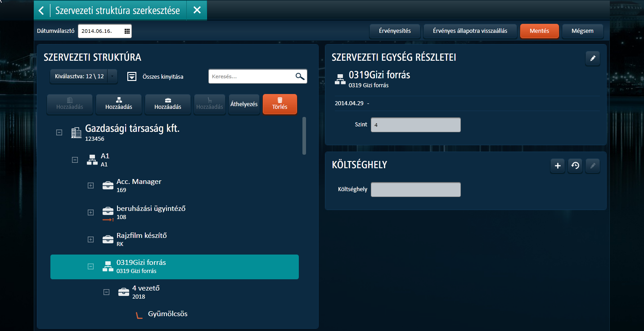Click the Rajzfilm készítő briefcase icon
This screenshot has width=644, height=331.
[108, 239]
